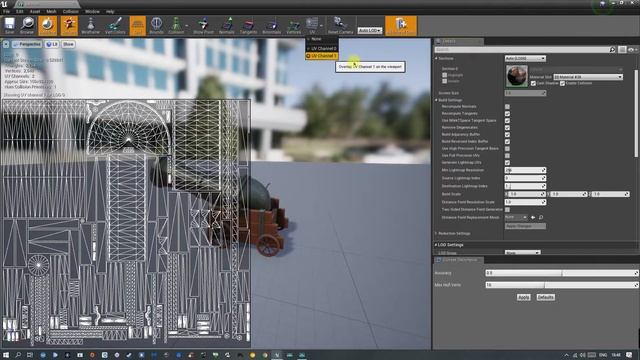Viewport: 640px width, 360px height.
Task: Expand the Reduction Settings section
Action: (x=436, y=233)
